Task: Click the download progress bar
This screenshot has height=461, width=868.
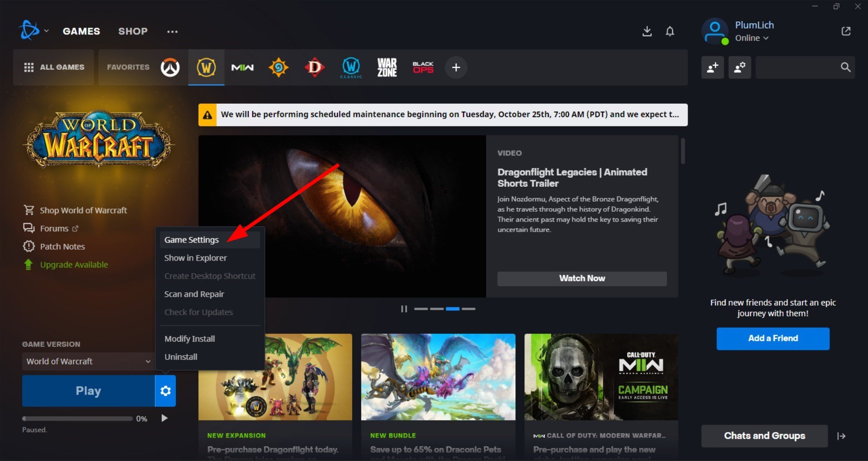Action: (77, 419)
